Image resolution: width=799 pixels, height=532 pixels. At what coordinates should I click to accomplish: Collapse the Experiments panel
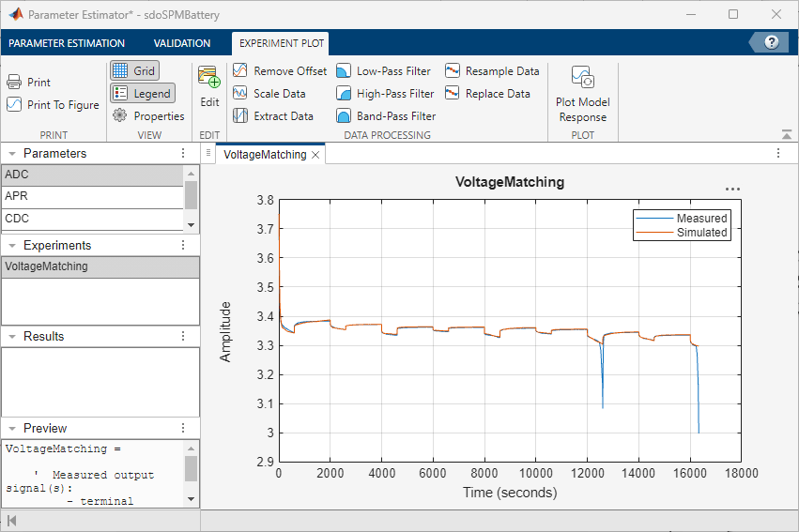click(x=12, y=246)
